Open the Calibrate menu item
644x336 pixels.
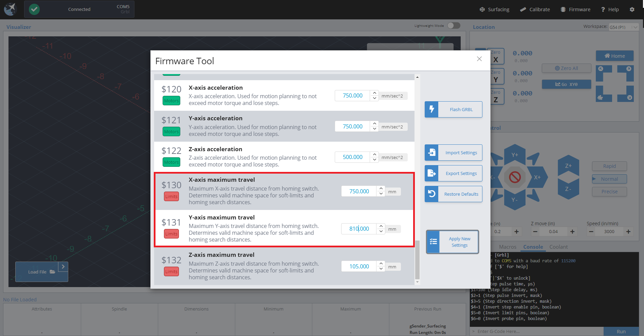tap(535, 10)
